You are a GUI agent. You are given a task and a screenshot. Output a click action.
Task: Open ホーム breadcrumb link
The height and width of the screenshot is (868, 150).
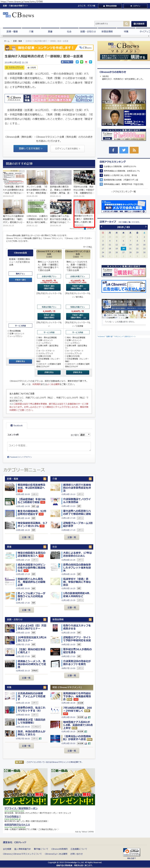pyautogui.click(x=7, y=41)
